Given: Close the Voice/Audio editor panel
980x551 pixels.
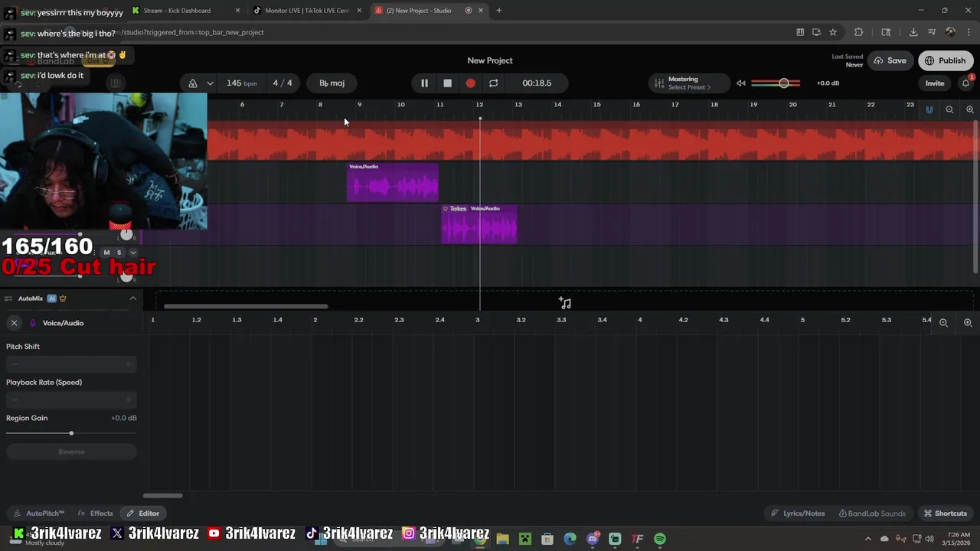Looking at the screenshot, I should (x=14, y=323).
